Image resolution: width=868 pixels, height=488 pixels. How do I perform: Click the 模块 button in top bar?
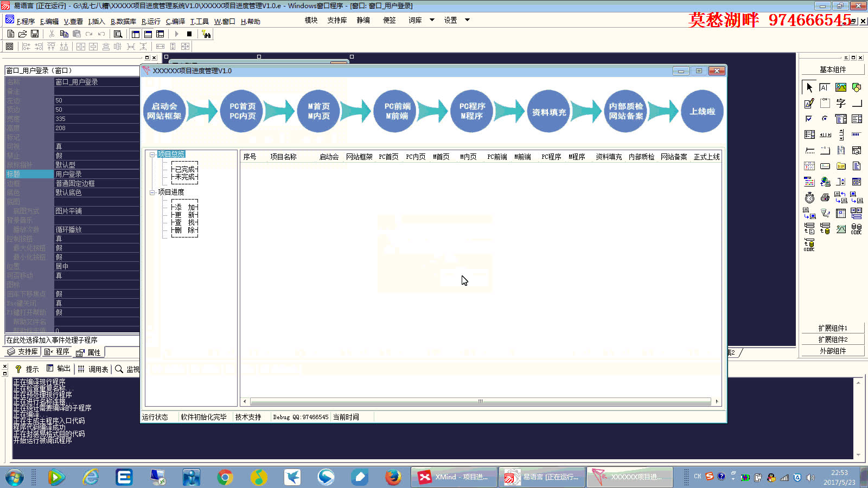(x=311, y=20)
